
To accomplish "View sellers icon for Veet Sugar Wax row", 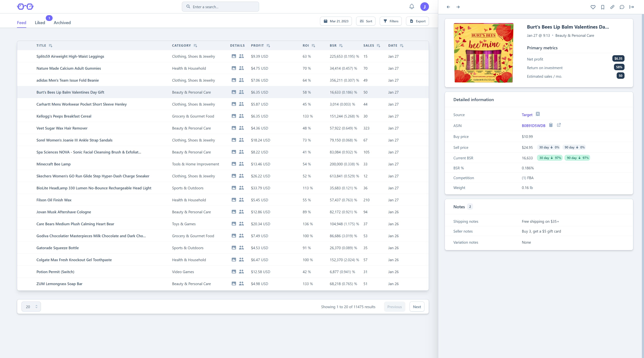I will click(241, 128).
